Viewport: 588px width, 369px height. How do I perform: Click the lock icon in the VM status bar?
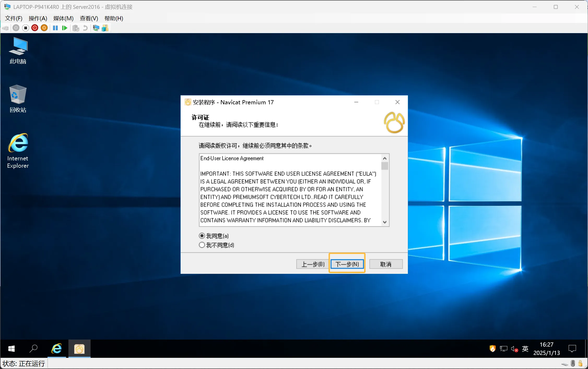click(580, 363)
